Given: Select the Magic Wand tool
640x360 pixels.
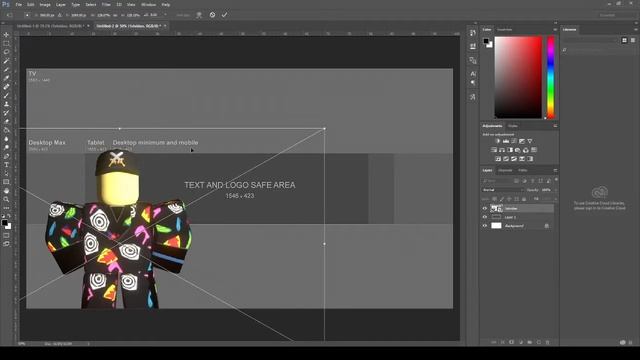Looking at the screenshot, I should pyautogui.click(x=6, y=61).
